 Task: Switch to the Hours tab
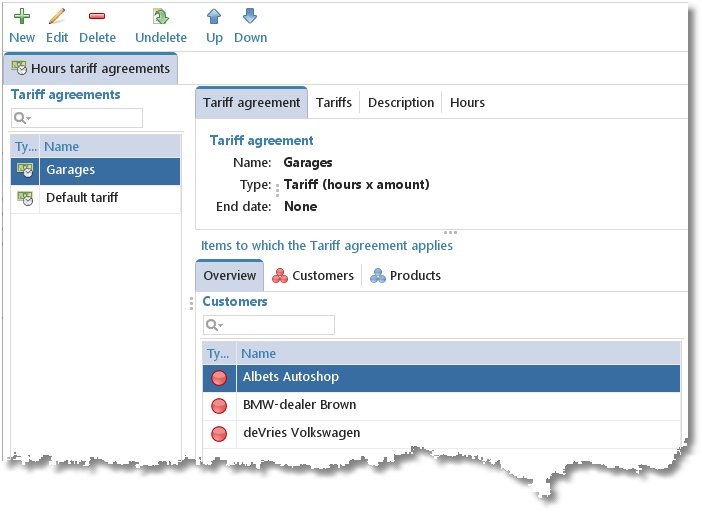467,102
